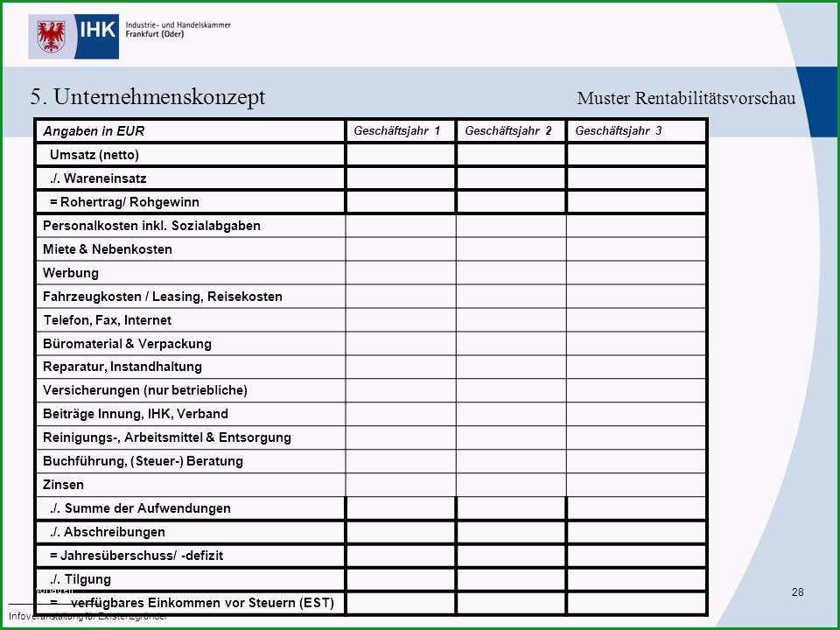Click 'Versicherungen (nur betriebliche)' label
The height and width of the screenshot is (630, 840).
pyautogui.click(x=145, y=390)
